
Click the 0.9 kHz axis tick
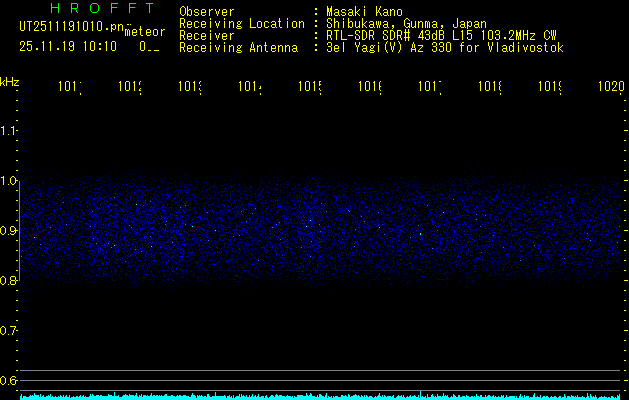point(9,231)
